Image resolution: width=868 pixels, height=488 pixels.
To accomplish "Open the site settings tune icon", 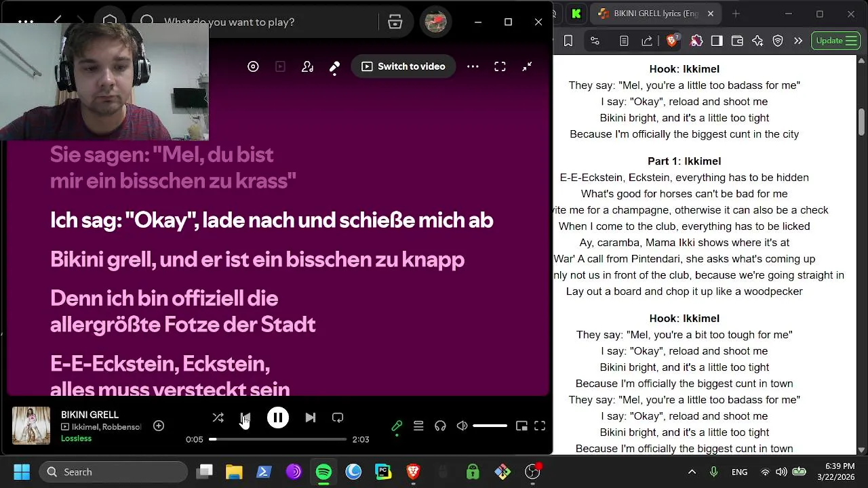I will coord(595,41).
